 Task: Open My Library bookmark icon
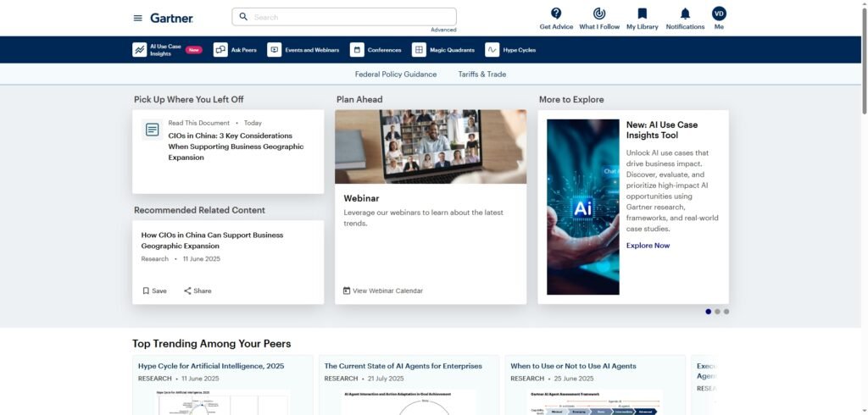[642, 14]
